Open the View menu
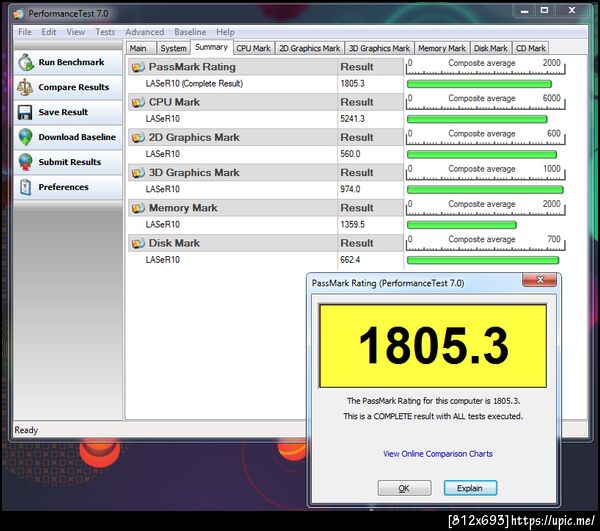Screen dimensions: 600x531 click(75, 32)
